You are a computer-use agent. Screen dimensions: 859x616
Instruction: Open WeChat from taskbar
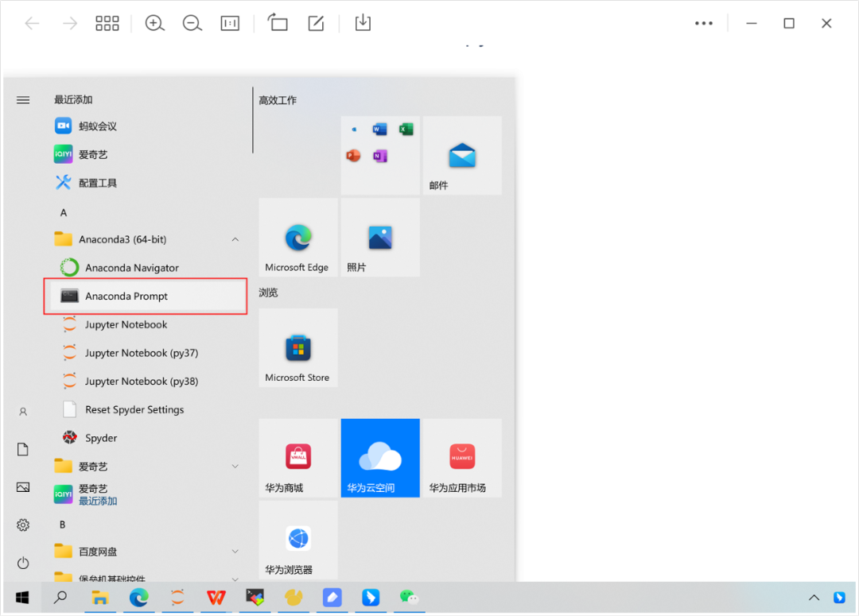click(x=409, y=598)
